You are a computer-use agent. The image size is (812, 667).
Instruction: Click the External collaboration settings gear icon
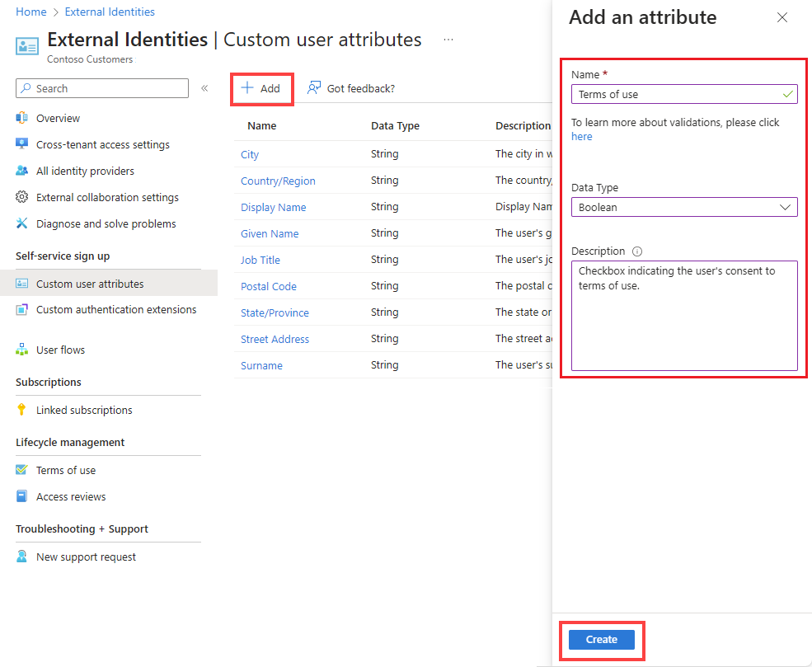[x=22, y=197]
